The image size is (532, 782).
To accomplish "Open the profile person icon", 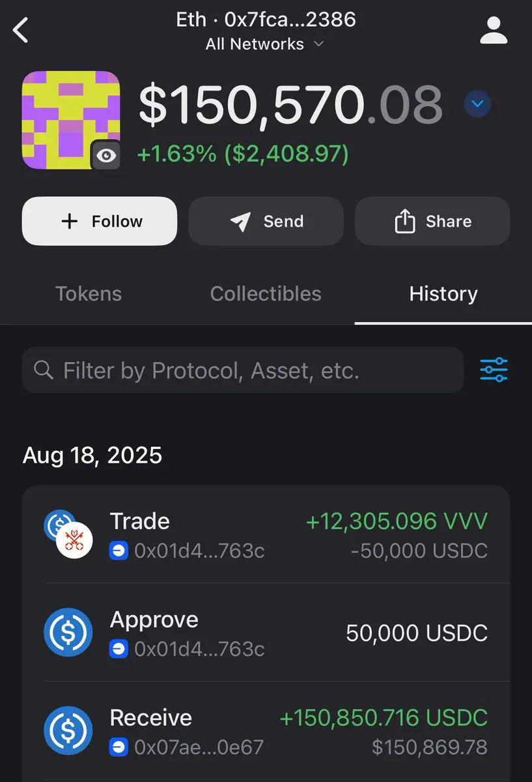I will pos(494,30).
